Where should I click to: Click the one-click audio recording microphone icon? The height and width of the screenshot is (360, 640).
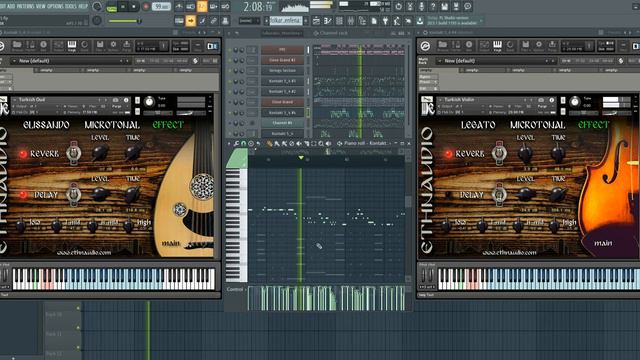(x=421, y=6)
